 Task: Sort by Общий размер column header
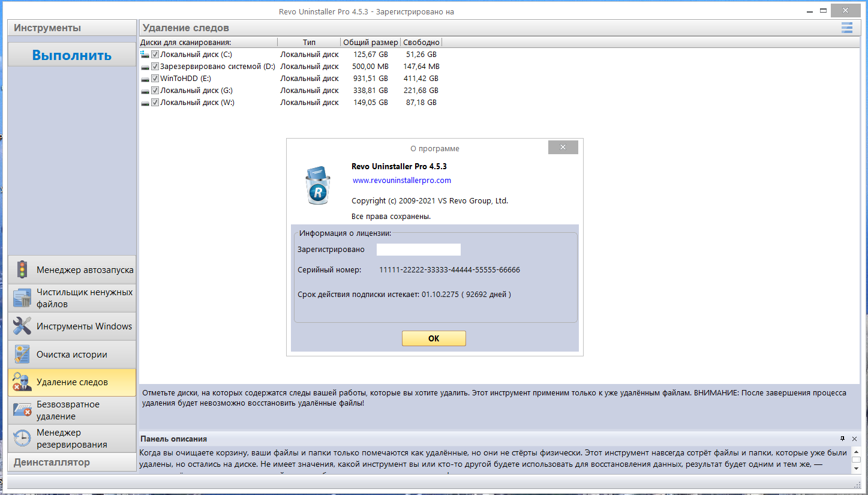(371, 42)
